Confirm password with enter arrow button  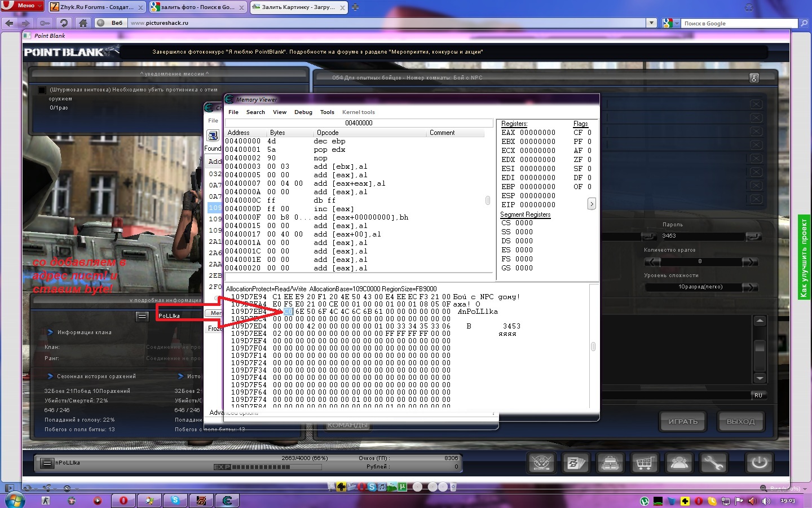tap(753, 236)
